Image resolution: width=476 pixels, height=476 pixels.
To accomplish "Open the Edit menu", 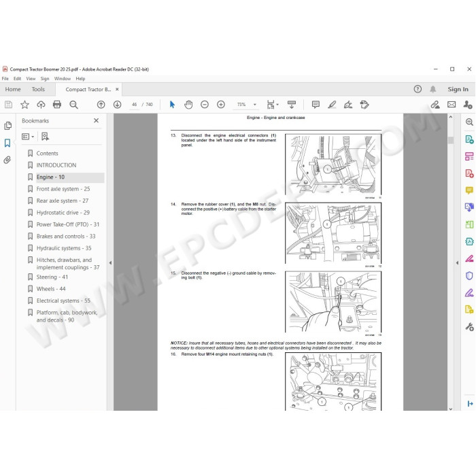I will pyautogui.click(x=17, y=79).
